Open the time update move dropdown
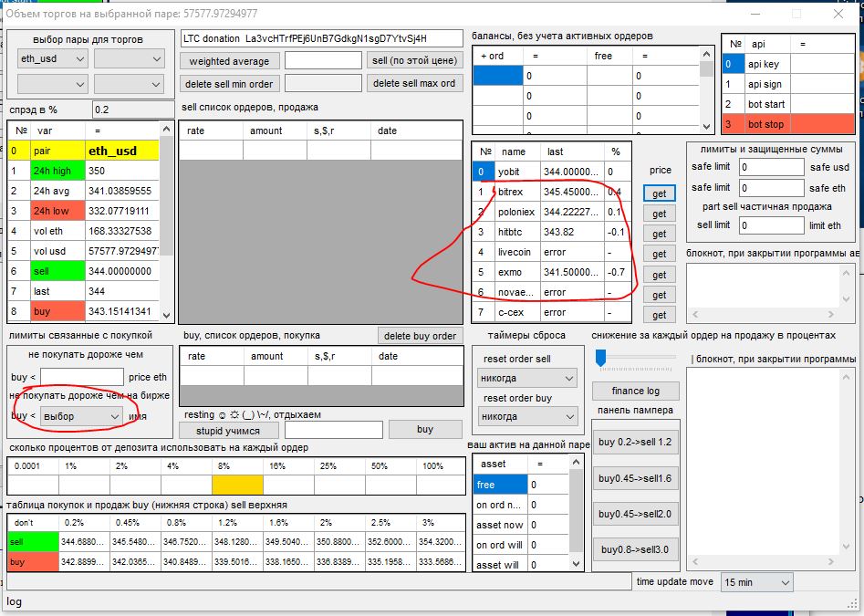Viewport: 864px width, 616px height. [x=756, y=582]
